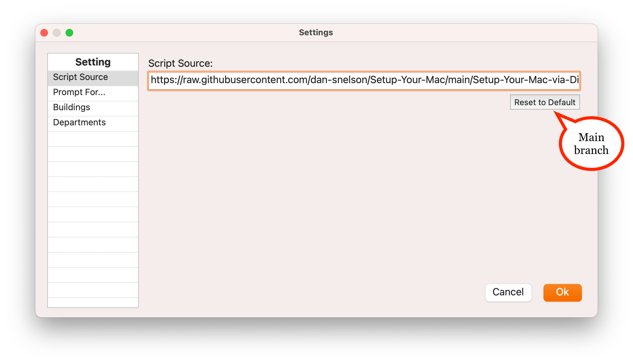Select Script Source in the settings list
This screenshot has height=364, width=633.
coord(80,77)
